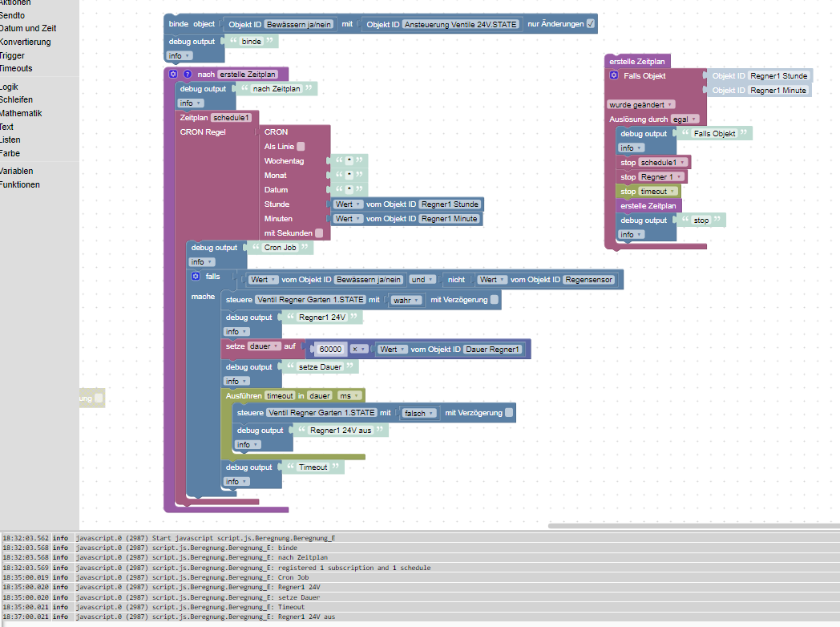Open the 'Wert' dropdown in the Minuten row
Viewport: 840px width, 627px height.
pos(348,219)
